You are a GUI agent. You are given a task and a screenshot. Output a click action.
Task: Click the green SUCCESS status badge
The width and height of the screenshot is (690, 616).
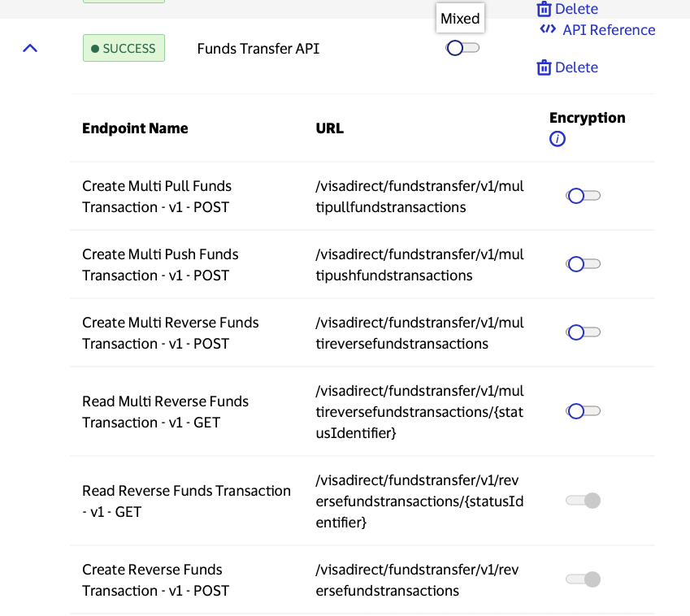[x=124, y=48]
